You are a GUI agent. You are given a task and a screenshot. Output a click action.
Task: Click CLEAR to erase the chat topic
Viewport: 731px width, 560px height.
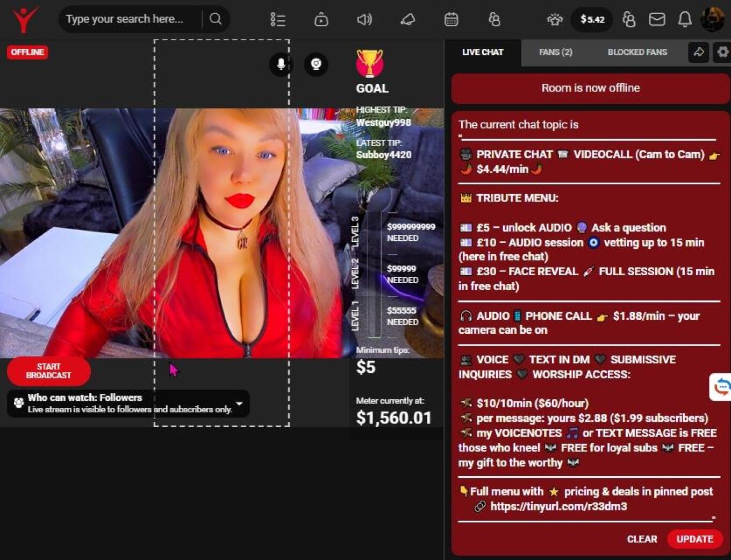pos(642,539)
